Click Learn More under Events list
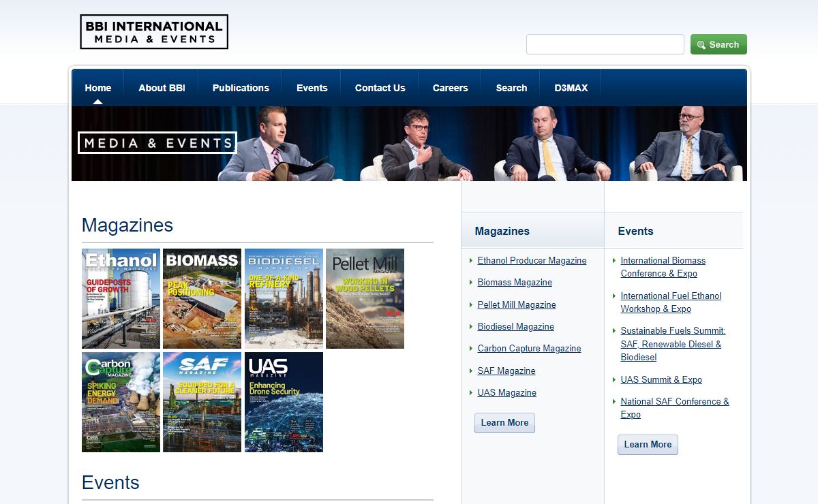 648,444
